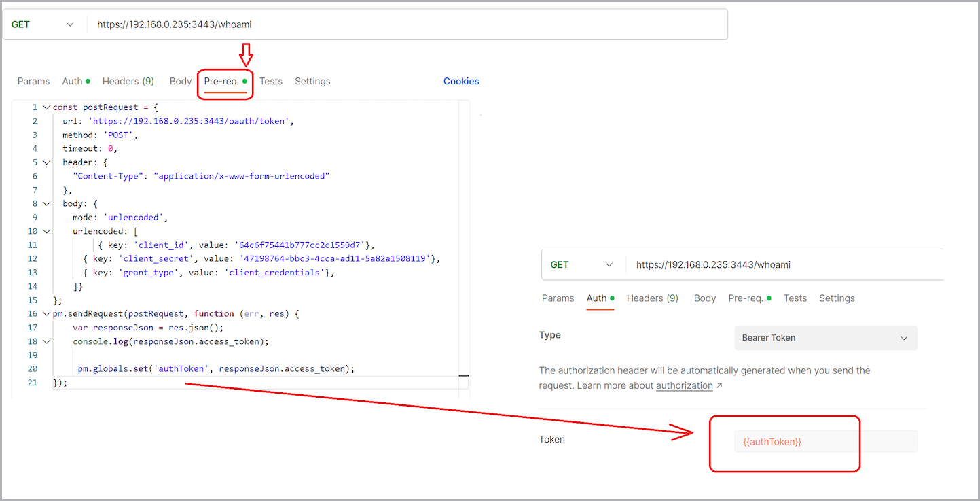Screen dimensions: 980x501
Task: Select the underlined Pre-req. tab above the script editor
Action: 225,82
